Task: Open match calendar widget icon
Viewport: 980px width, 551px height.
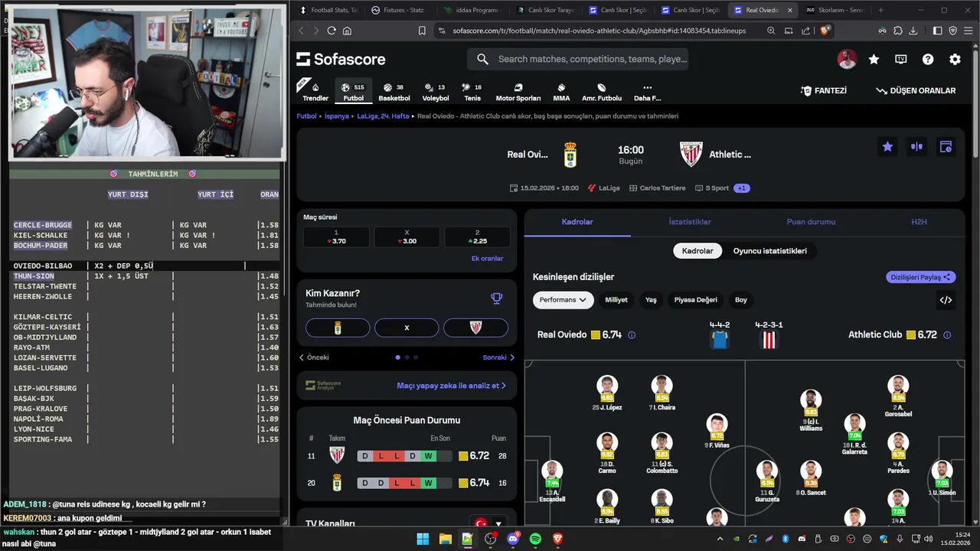Action: click(x=946, y=147)
